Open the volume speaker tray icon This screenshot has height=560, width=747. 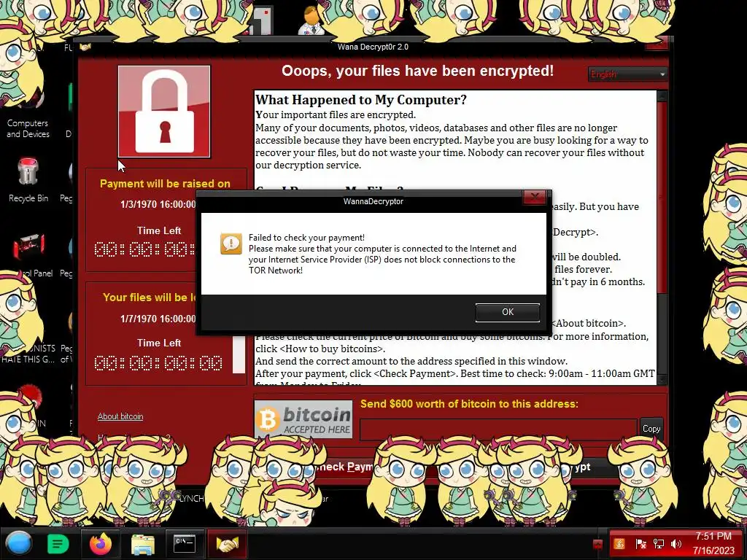click(x=676, y=544)
